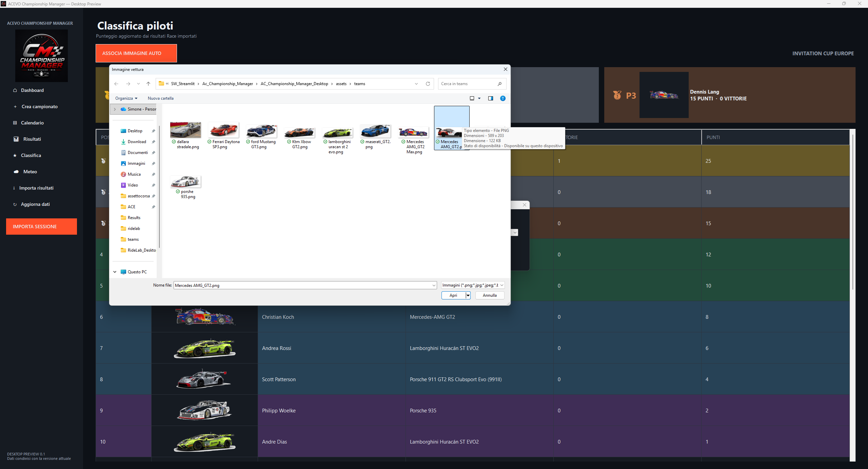Open the Organizza dropdown menu

(x=126, y=98)
